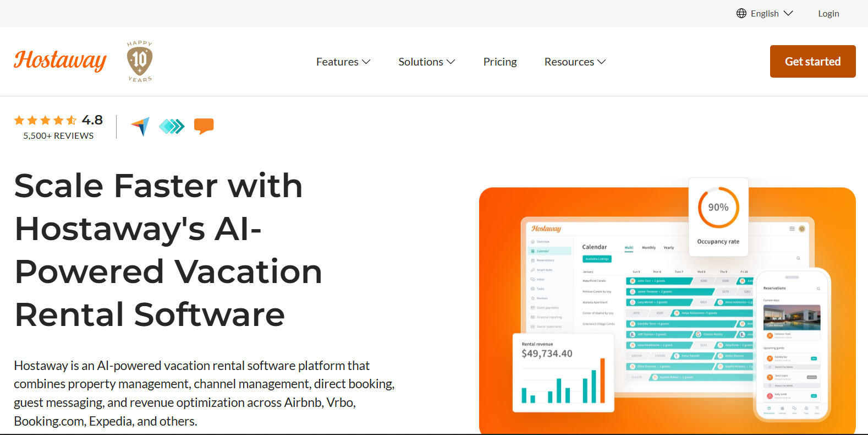Expand the Resources menu

[575, 62]
